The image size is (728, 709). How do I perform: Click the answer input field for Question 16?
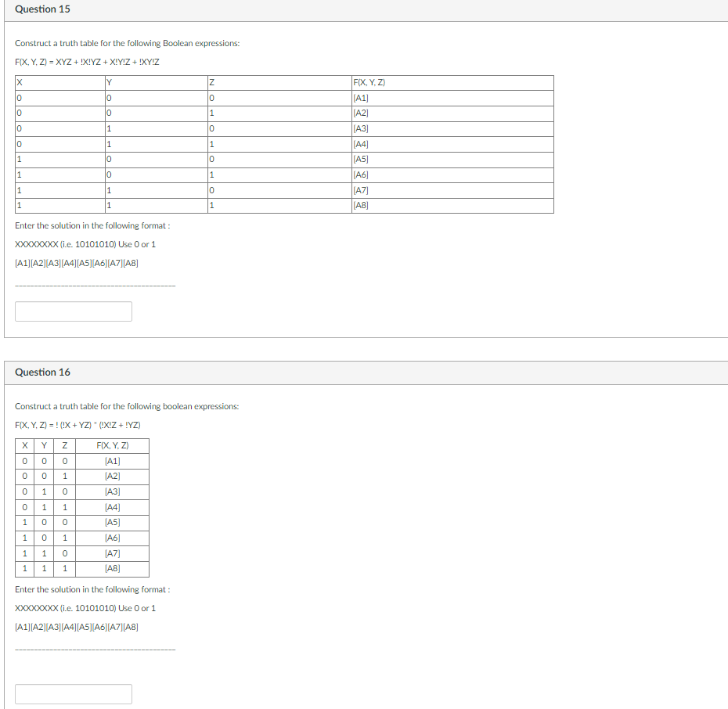coord(73,693)
